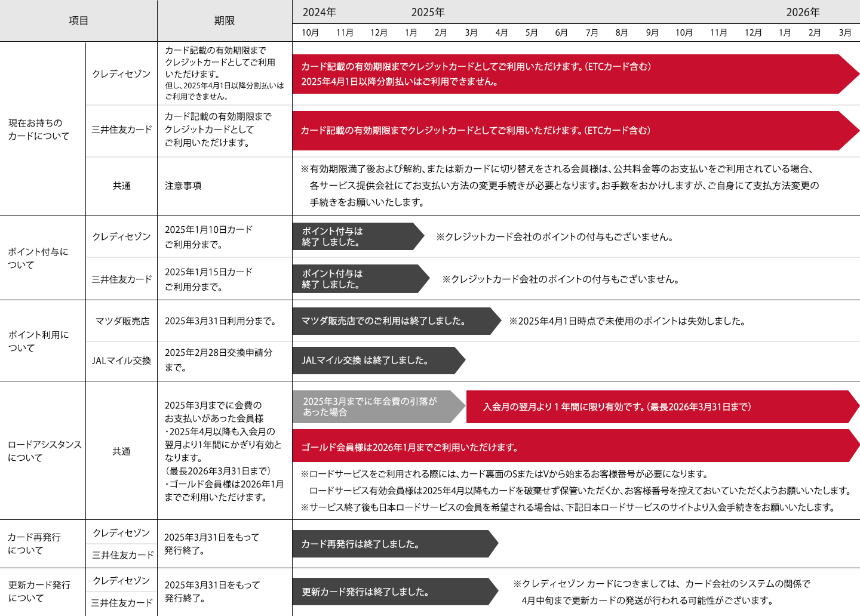Image resolution: width=860 pixels, height=616 pixels.
Task: Click the '2025年2月28日交換申請分まで。' deadline
Action: point(219,360)
